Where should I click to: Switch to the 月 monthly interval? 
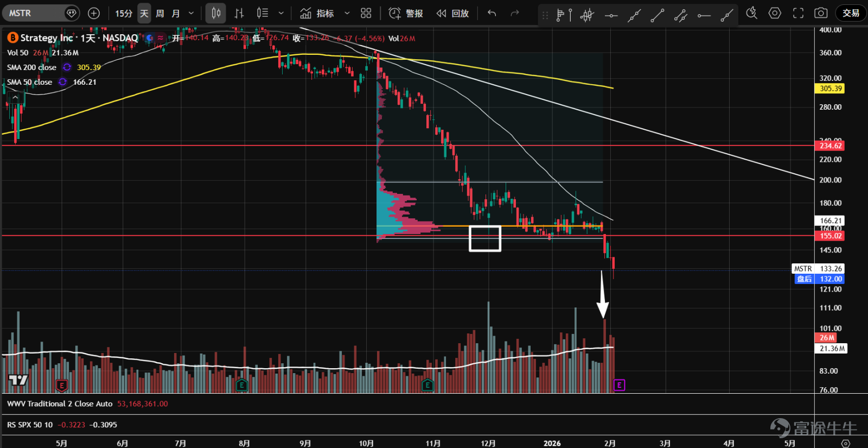coord(176,13)
